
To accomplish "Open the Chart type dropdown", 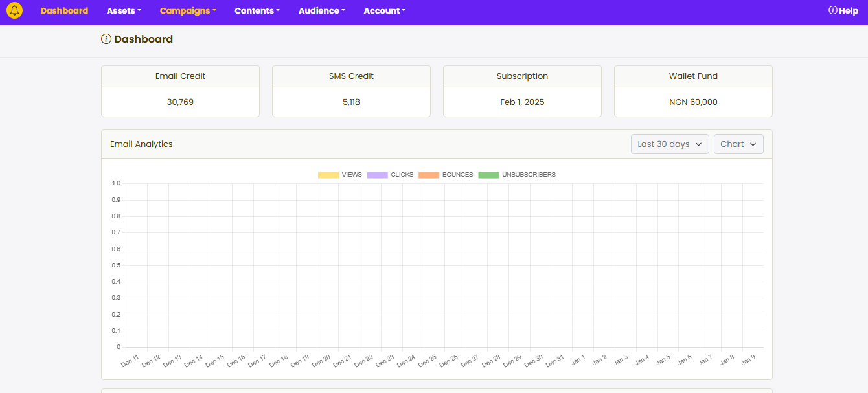I will 738,144.
